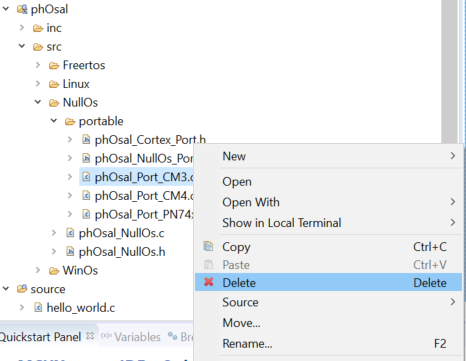
Task: Open Show in Local Terminal submenu
Action: click(328, 223)
